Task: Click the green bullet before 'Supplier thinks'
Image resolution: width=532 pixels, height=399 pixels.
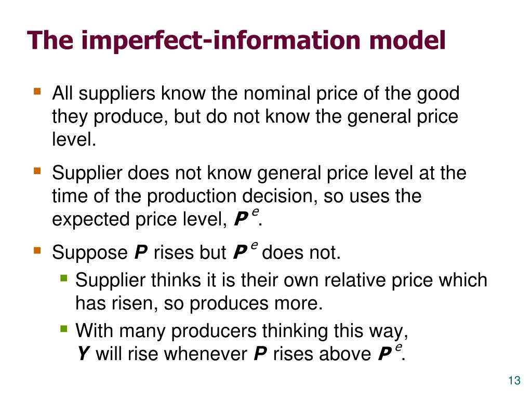Action: click(x=64, y=278)
